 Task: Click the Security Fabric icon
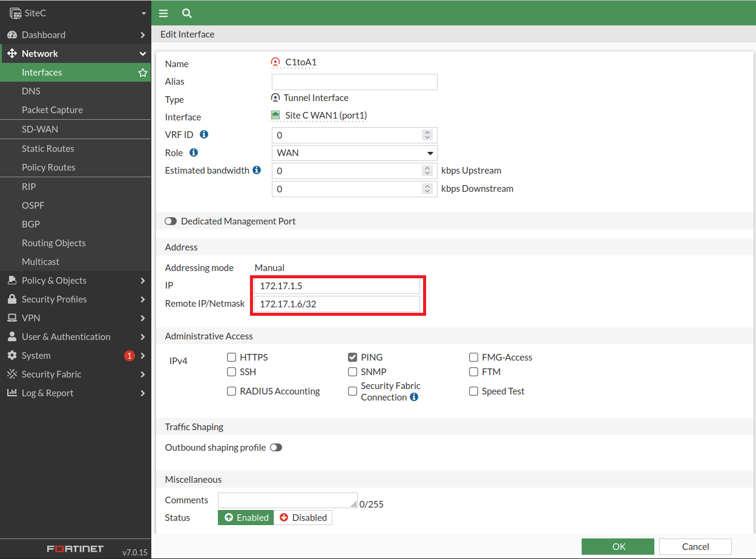pyautogui.click(x=12, y=374)
